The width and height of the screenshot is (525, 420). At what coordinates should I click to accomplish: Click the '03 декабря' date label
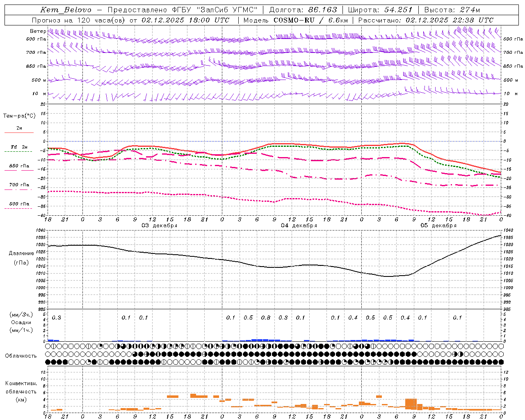160,226
